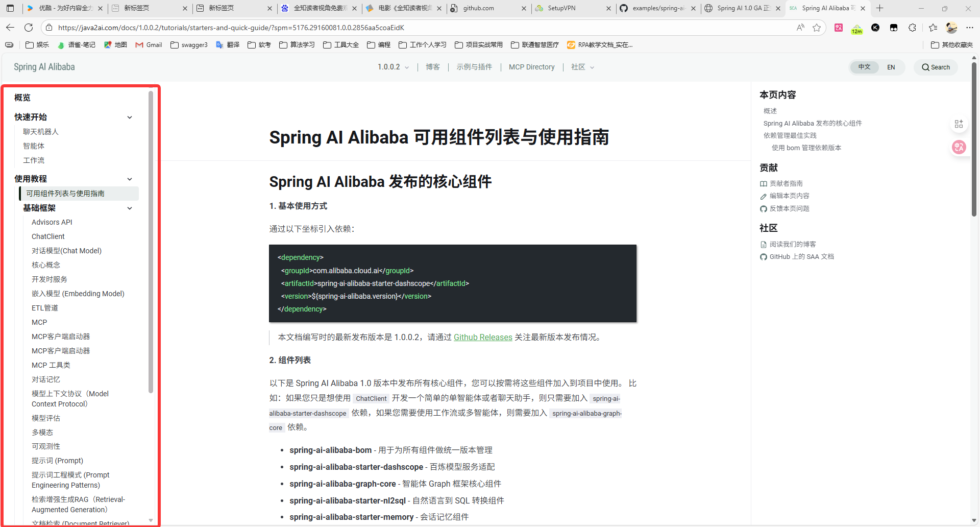The width and height of the screenshot is (980, 527).
Task: Open the Gmail bookmark
Action: click(149, 45)
